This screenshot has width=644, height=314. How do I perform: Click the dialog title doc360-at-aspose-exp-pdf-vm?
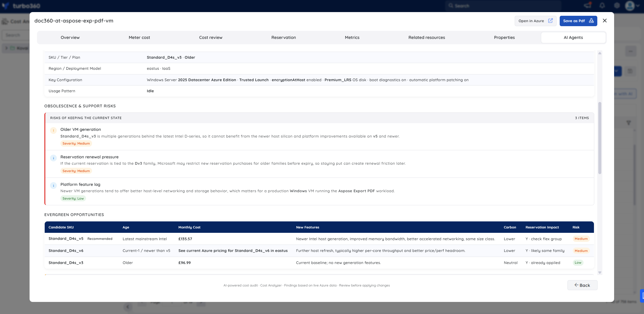(74, 21)
